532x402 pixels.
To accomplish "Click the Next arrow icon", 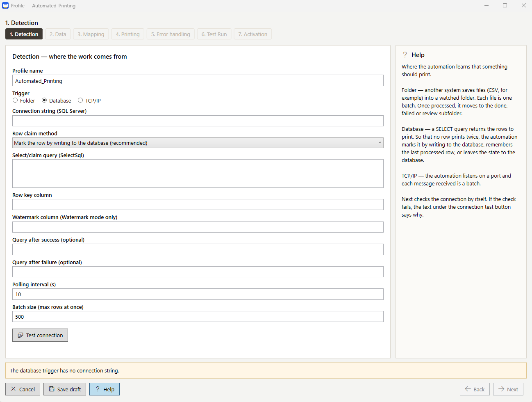I will [501, 389].
